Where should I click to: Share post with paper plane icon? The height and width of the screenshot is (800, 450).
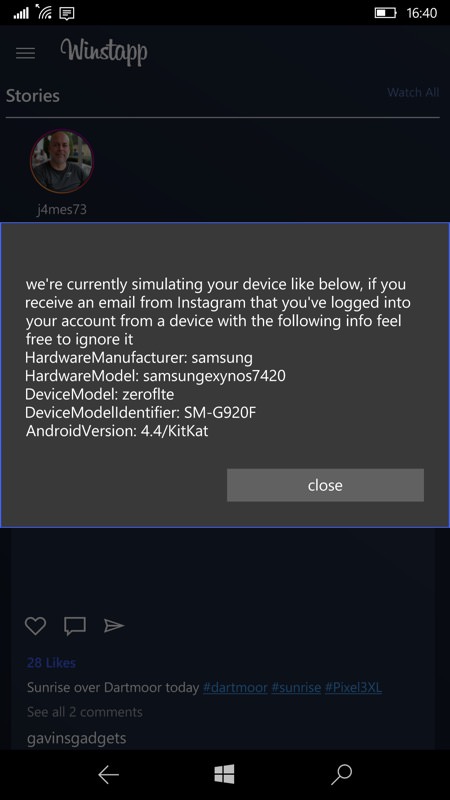(114, 626)
